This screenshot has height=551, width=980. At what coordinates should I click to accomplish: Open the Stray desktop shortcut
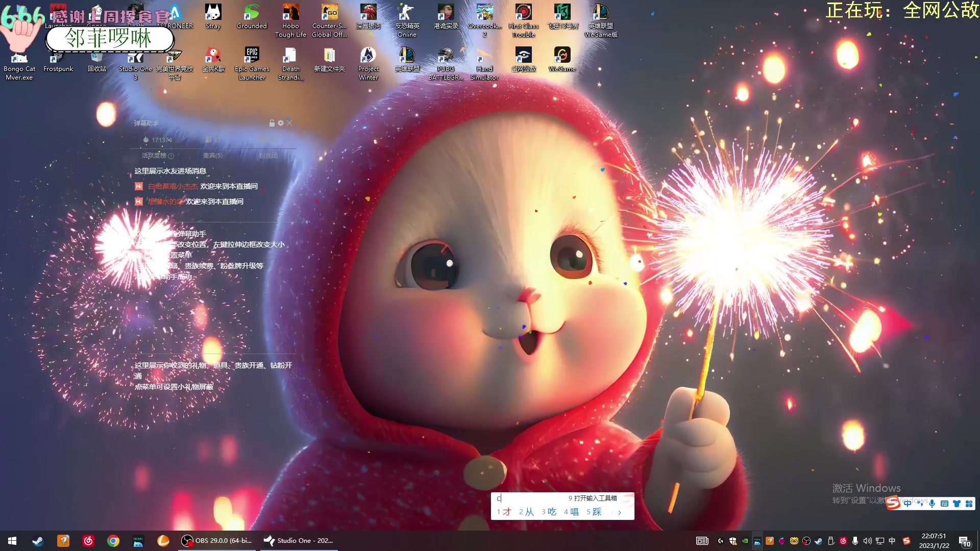tap(213, 17)
